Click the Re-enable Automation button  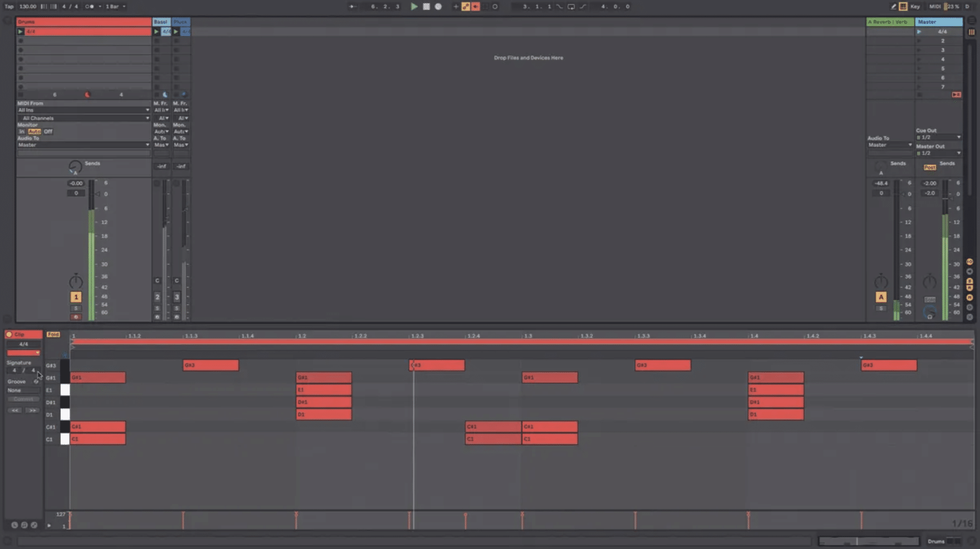tap(475, 7)
